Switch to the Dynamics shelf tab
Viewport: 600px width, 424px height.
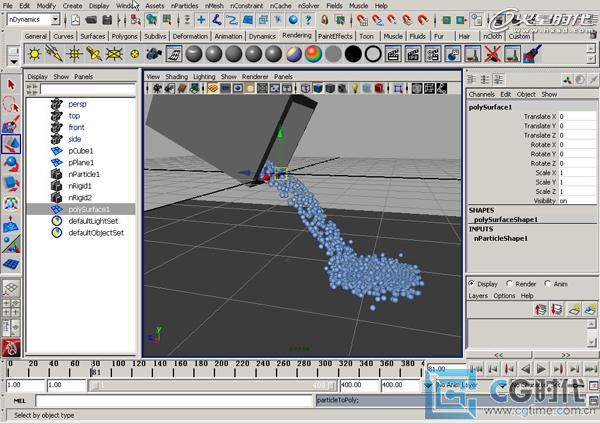[262, 36]
